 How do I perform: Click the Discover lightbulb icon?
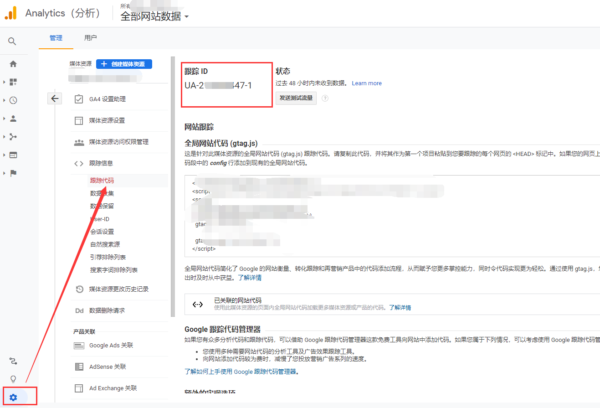(13, 379)
